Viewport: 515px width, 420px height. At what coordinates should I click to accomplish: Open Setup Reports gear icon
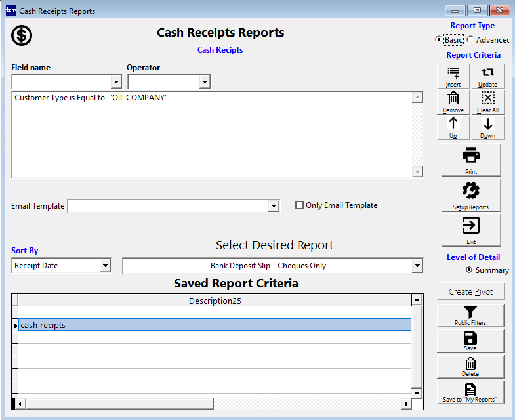click(470, 195)
